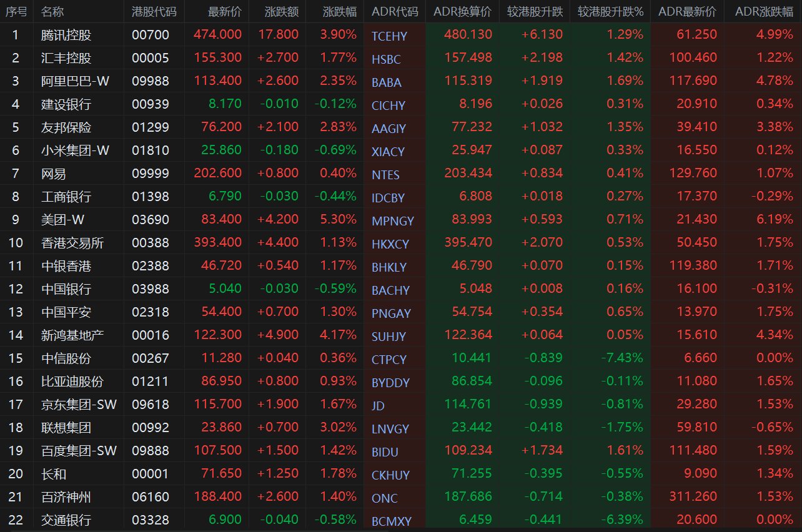Click the XIACY ADR code
802x532 pixels.
pyautogui.click(x=388, y=152)
